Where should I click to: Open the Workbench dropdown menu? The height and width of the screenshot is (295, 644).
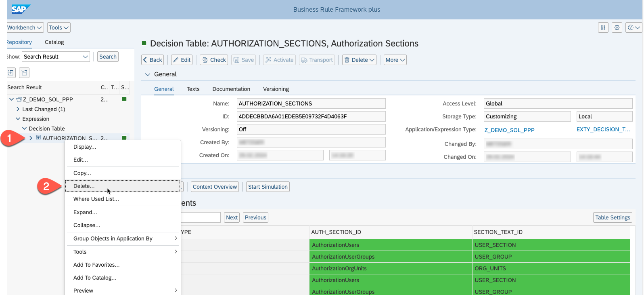coord(25,27)
